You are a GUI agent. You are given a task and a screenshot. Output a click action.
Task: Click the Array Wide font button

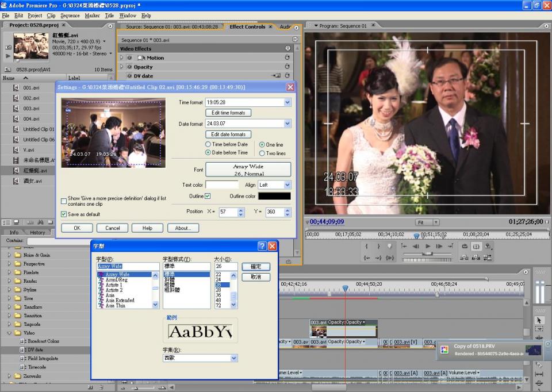point(248,170)
